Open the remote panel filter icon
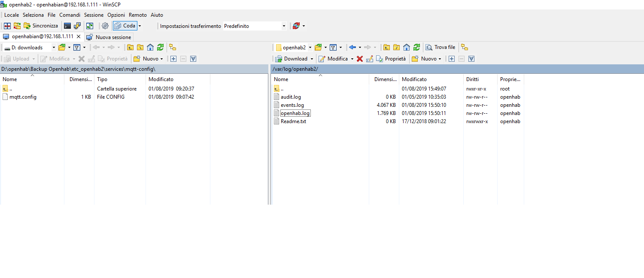Viewport: 644px width, 278px height. [x=333, y=47]
